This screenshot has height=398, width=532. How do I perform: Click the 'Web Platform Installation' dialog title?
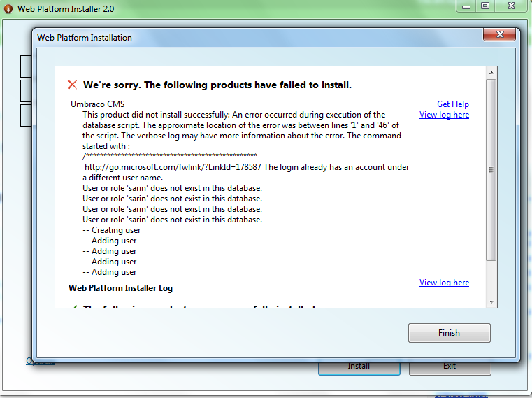point(85,38)
